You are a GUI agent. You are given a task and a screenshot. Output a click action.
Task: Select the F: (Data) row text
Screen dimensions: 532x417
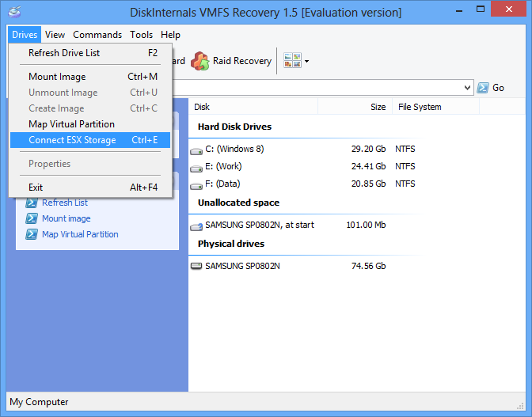pos(222,184)
